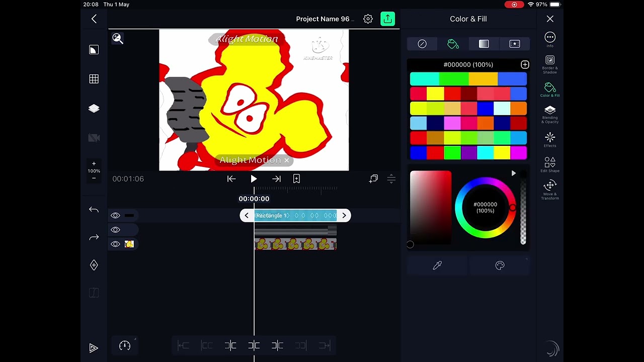Click the #000000 (100%) hex value header
The width and height of the screenshot is (644, 362).
coord(468,64)
